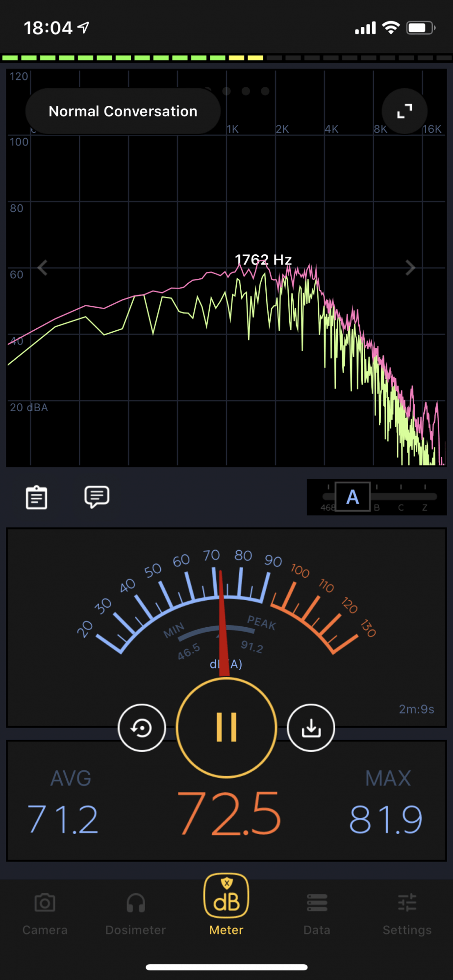Tap the AVG 71.2 reading

click(64, 802)
